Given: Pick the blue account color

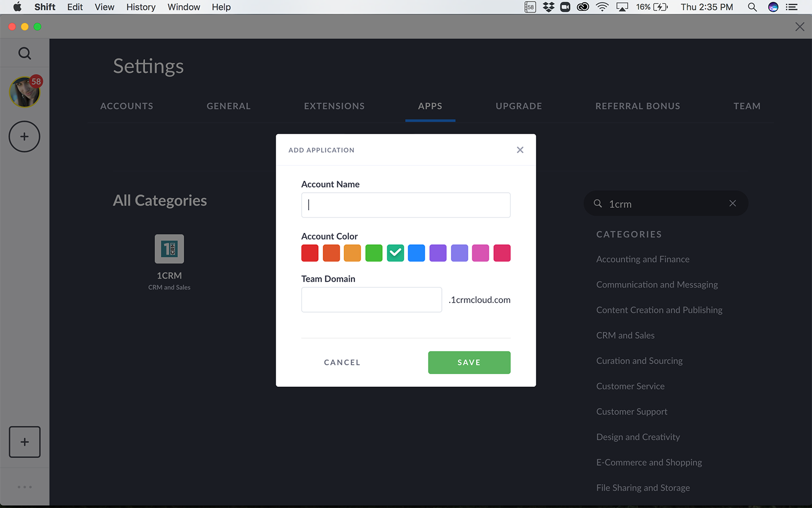Looking at the screenshot, I should [x=416, y=253].
